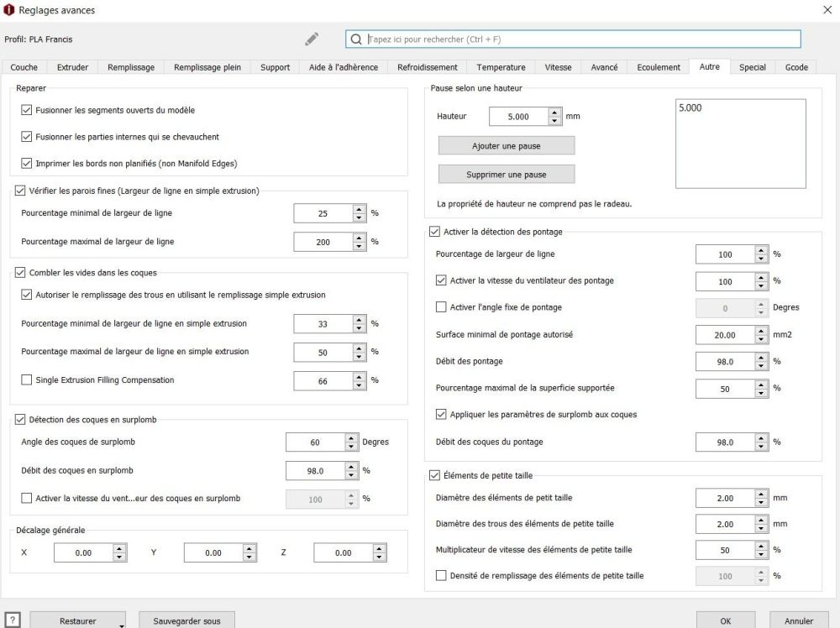
Task: Open the Restaurer button dropdown arrow
Action: point(122,625)
